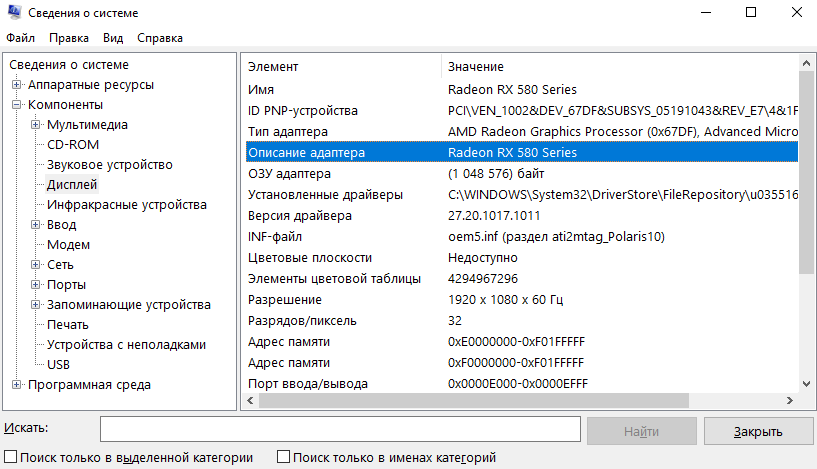This screenshot has width=817, height=469.
Task: Select the USB tree item
Action: pyautogui.click(x=59, y=365)
